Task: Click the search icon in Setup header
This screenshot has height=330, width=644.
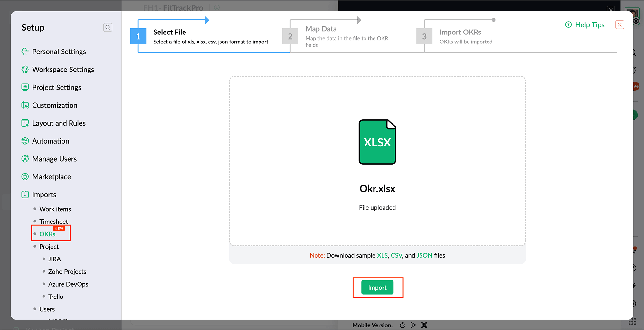Action: (x=108, y=27)
